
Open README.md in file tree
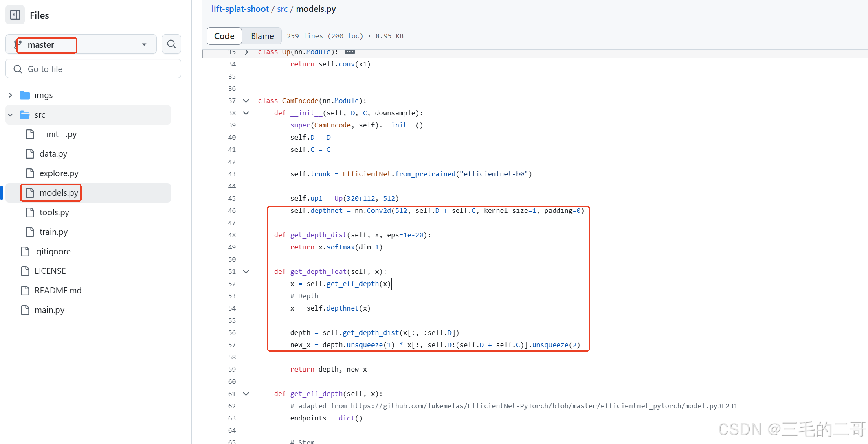pos(58,291)
